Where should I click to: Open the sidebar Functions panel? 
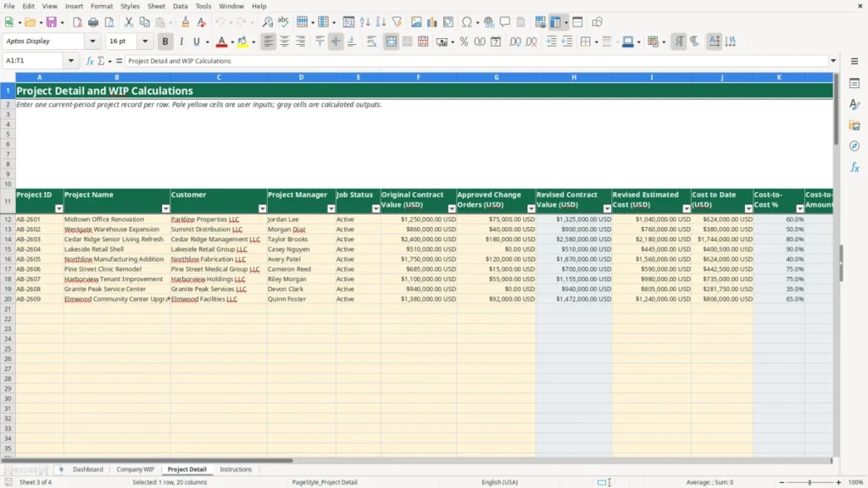point(854,167)
